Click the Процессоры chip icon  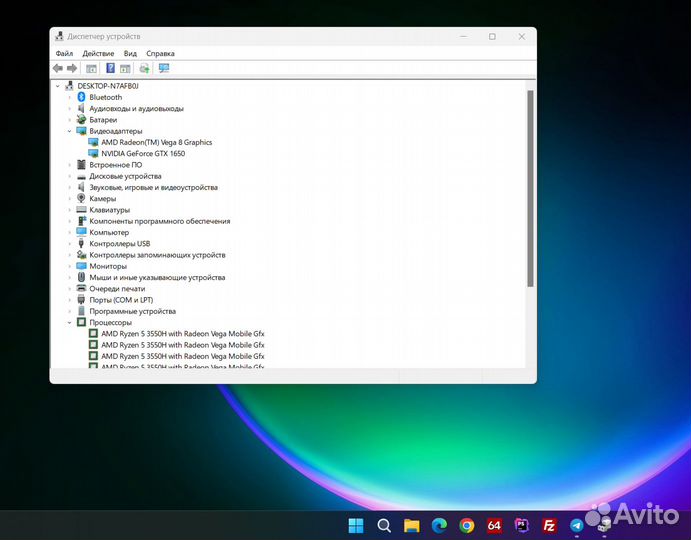pyautogui.click(x=81, y=322)
